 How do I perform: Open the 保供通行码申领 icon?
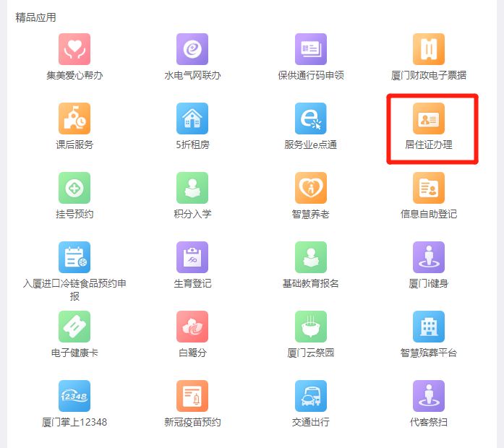coord(311,49)
